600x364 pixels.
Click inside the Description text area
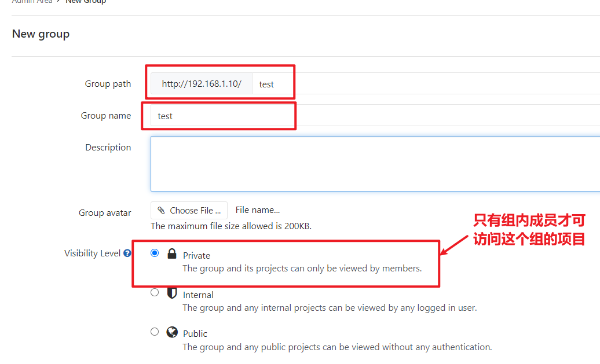coord(375,164)
